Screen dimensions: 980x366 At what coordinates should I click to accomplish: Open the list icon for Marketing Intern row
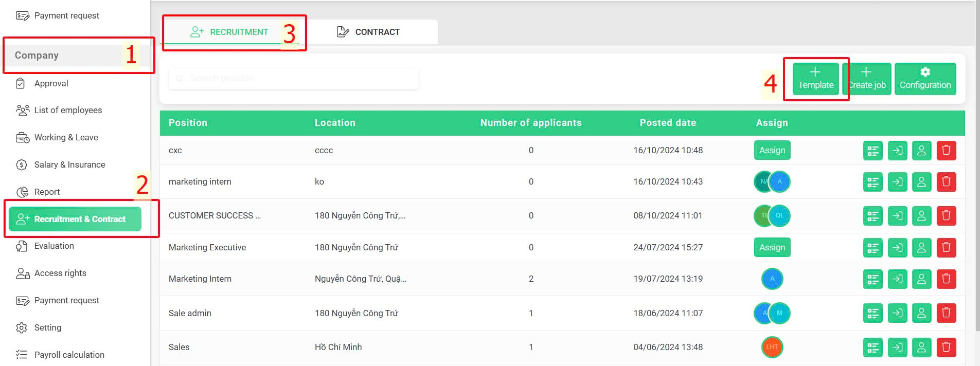(x=873, y=279)
